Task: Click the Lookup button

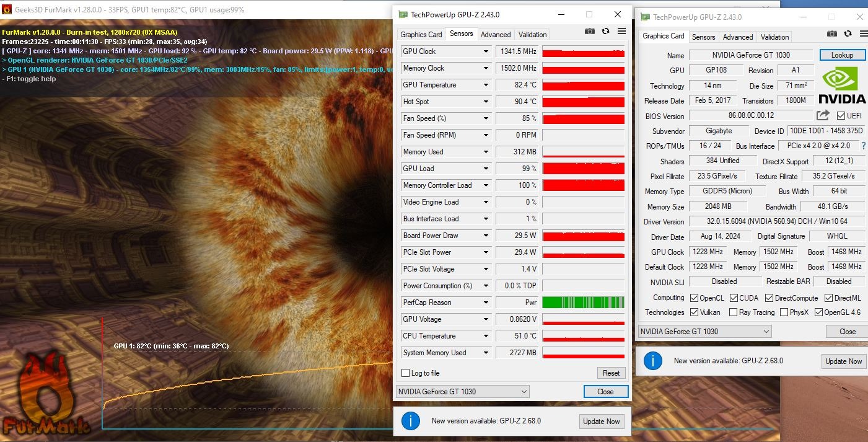Action: [x=842, y=55]
